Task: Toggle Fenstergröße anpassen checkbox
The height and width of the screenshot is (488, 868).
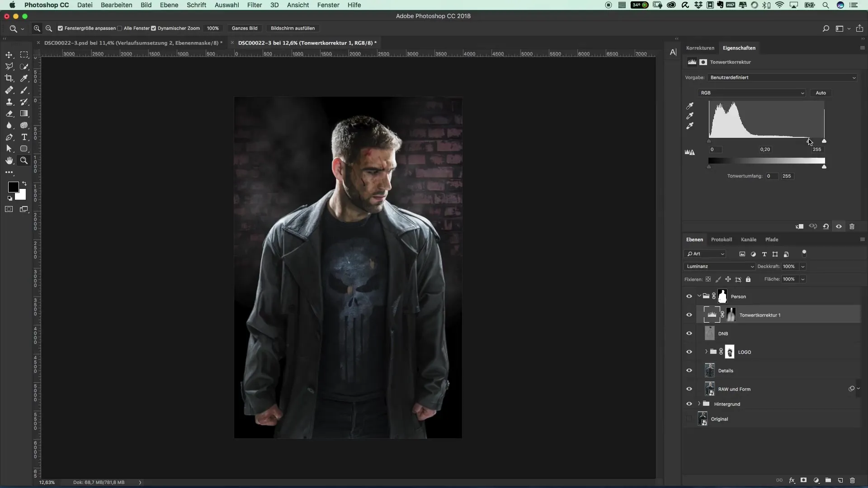Action: click(60, 28)
